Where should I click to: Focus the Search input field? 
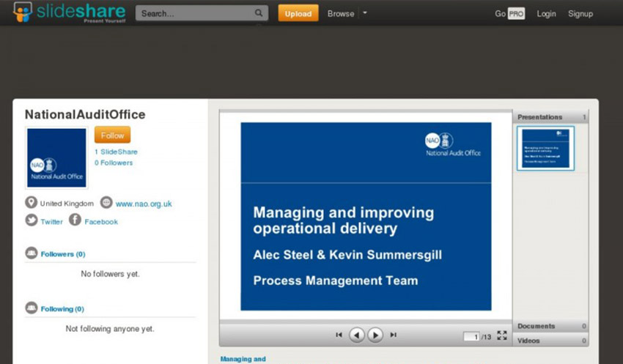(202, 13)
